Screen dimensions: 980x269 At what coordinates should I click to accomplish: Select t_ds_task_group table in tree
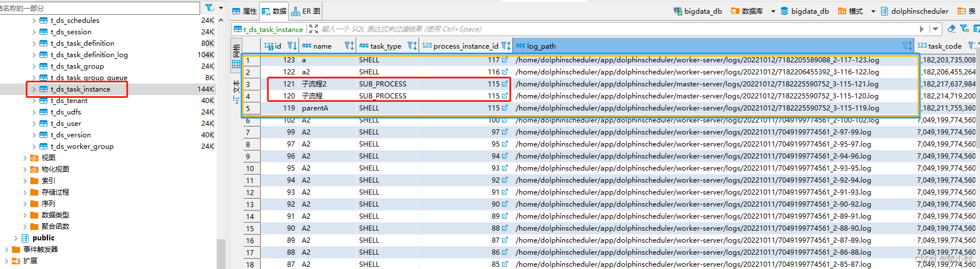click(77, 66)
